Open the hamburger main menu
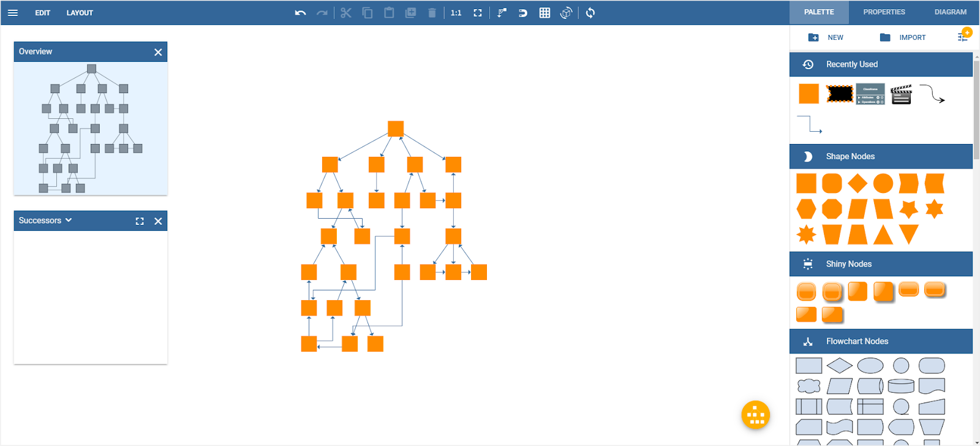This screenshot has height=446, width=980. pyautogui.click(x=13, y=12)
